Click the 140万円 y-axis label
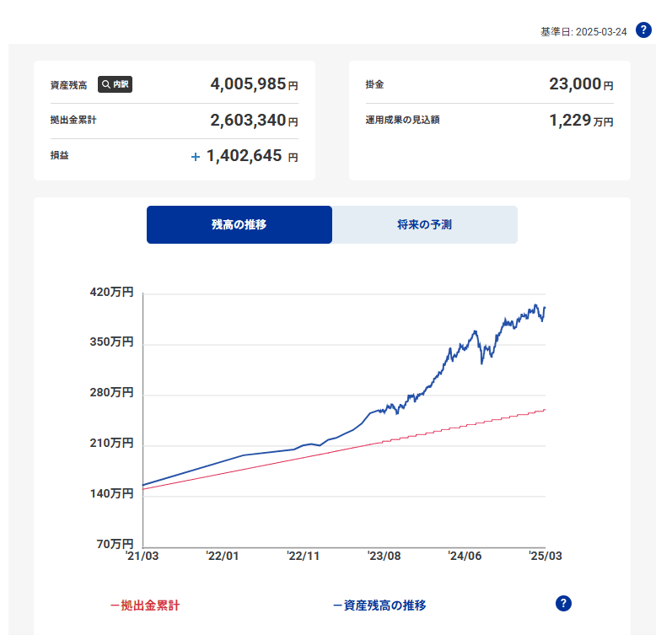 (112, 493)
